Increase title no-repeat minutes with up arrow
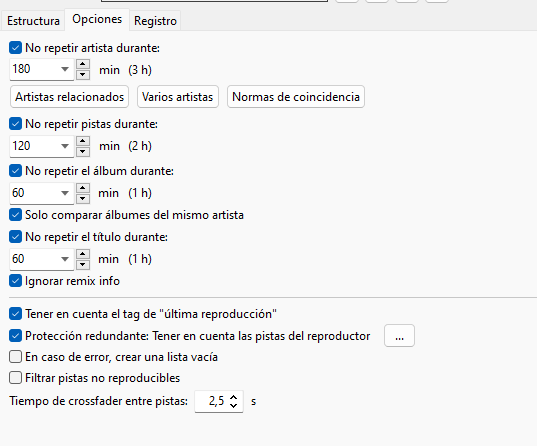The width and height of the screenshot is (537, 446). 83,254
